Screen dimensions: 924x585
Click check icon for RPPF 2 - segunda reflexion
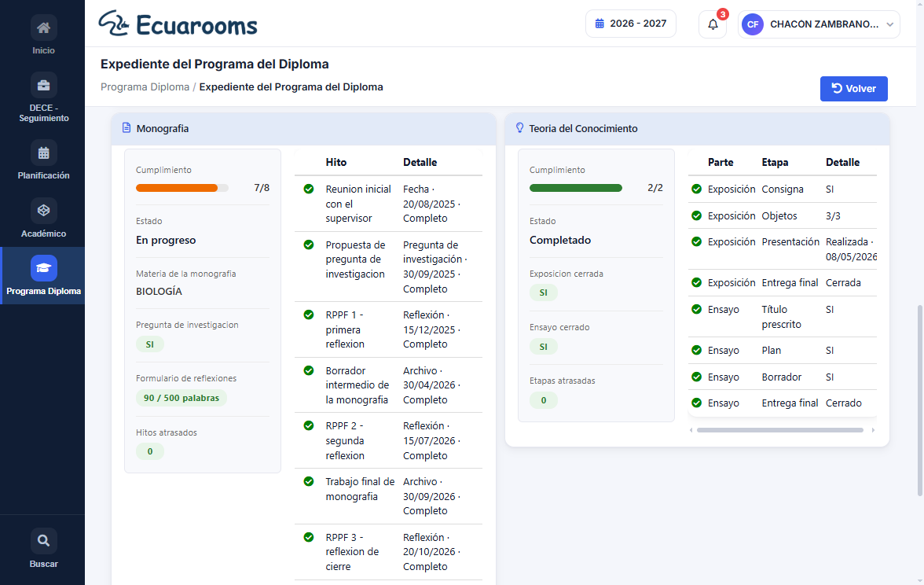308,426
